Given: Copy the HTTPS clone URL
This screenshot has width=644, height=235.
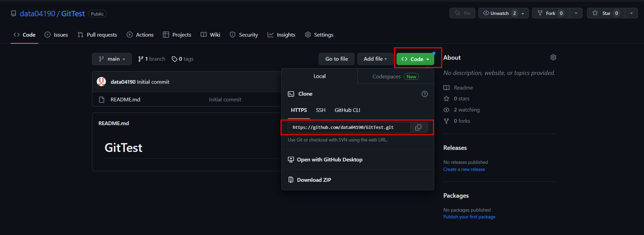Looking at the screenshot, I should click(419, 127).
